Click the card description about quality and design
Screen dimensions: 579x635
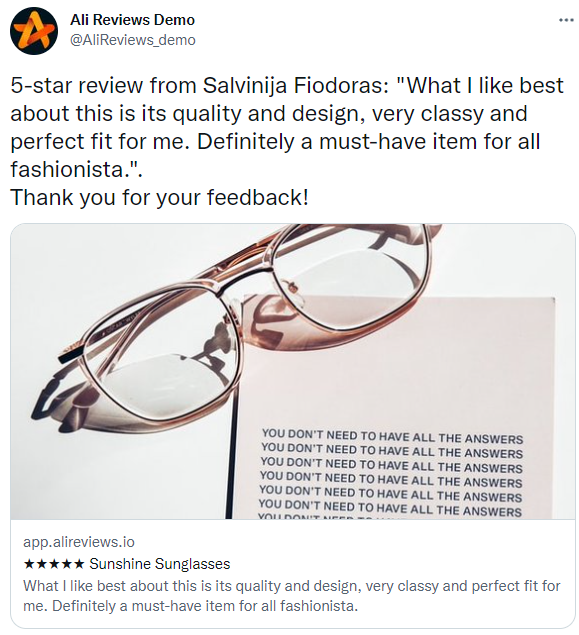pyautogui.click(x=292, y=596)
